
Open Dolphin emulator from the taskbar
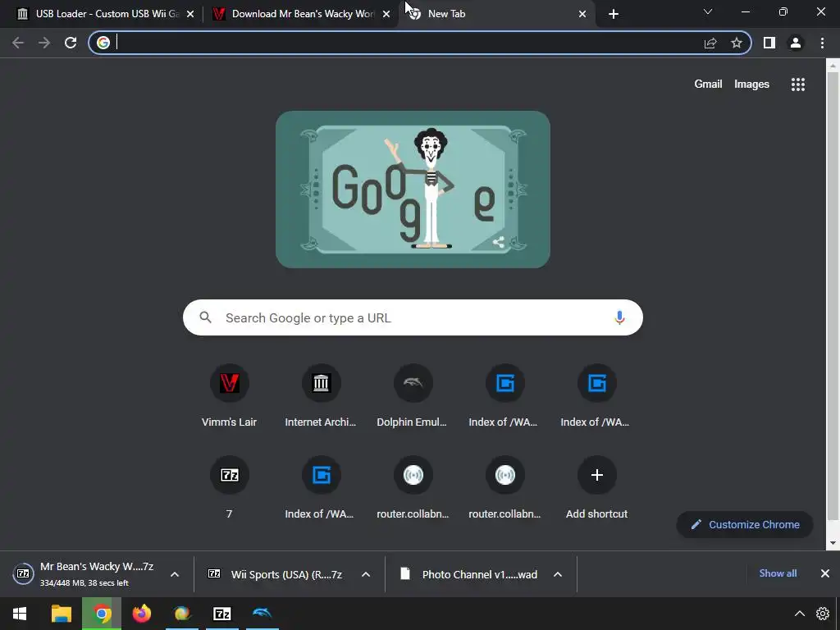click(x=262, y=614)
